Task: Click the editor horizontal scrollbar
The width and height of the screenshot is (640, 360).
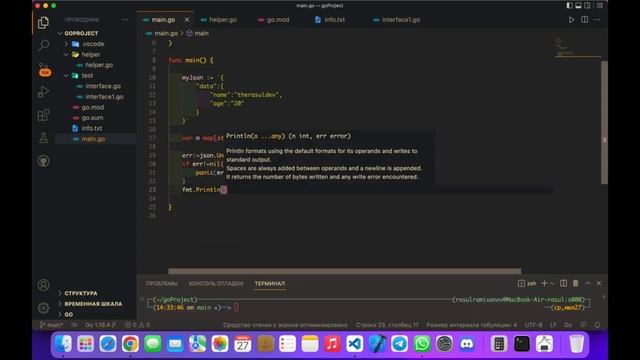Action: (344, 271)
